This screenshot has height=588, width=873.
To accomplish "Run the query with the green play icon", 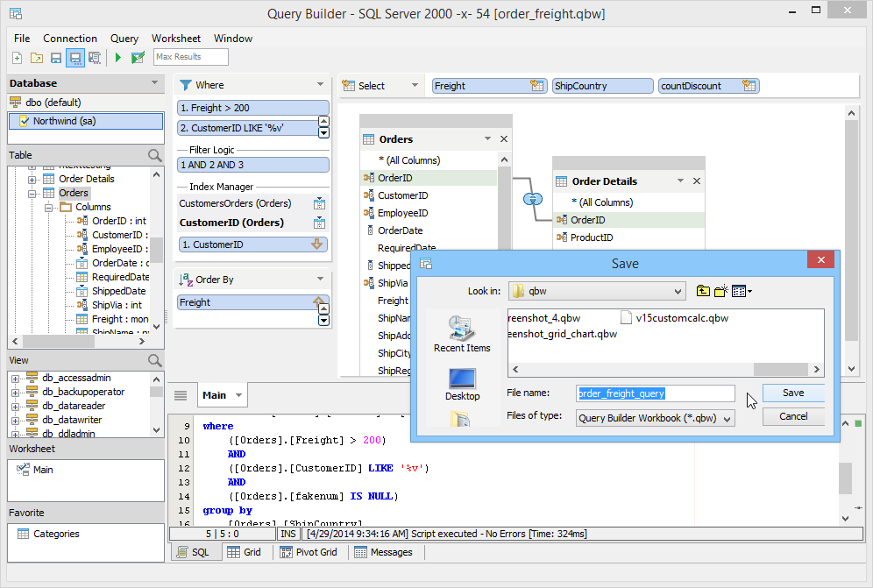I will pos(118,57).
